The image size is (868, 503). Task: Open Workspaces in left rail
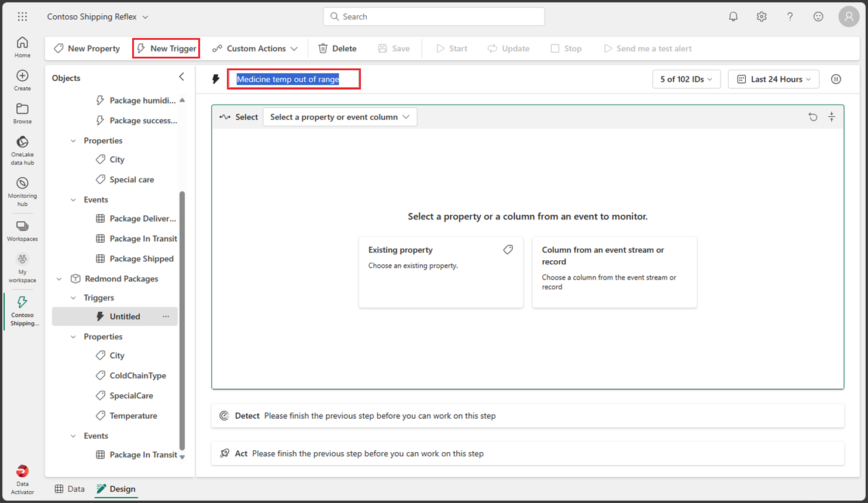pos(22,231)
